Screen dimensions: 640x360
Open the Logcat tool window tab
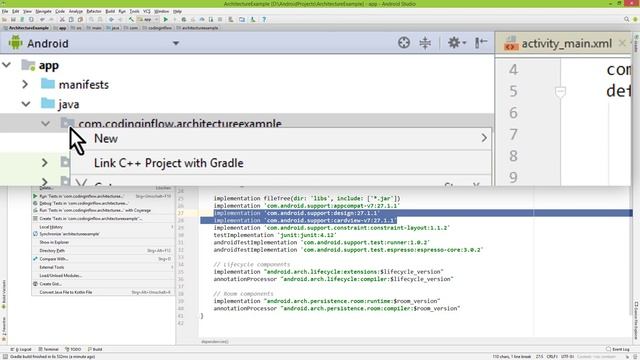tap(21, 349)
